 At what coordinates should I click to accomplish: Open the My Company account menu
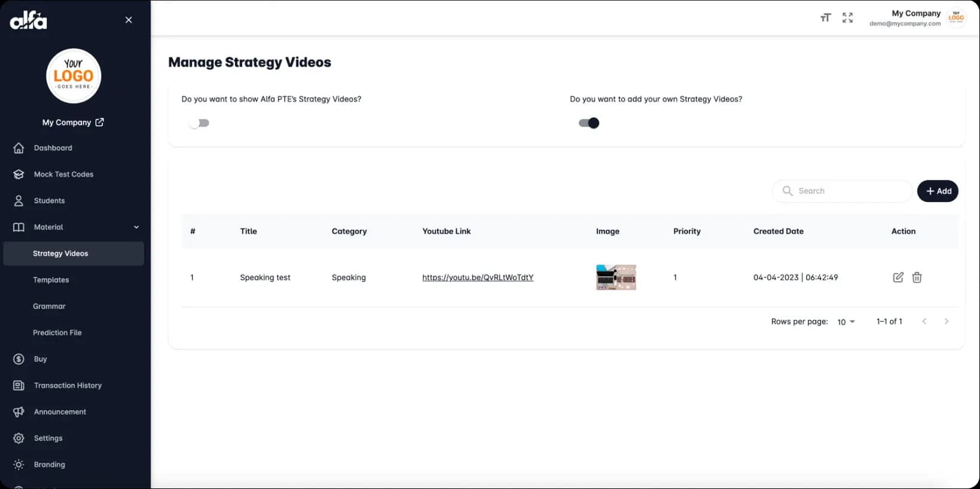(x=917, y=18)
